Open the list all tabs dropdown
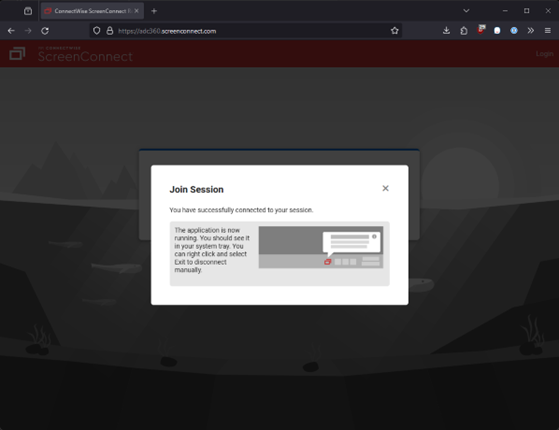The image size is (559, 430). point(466,11)
